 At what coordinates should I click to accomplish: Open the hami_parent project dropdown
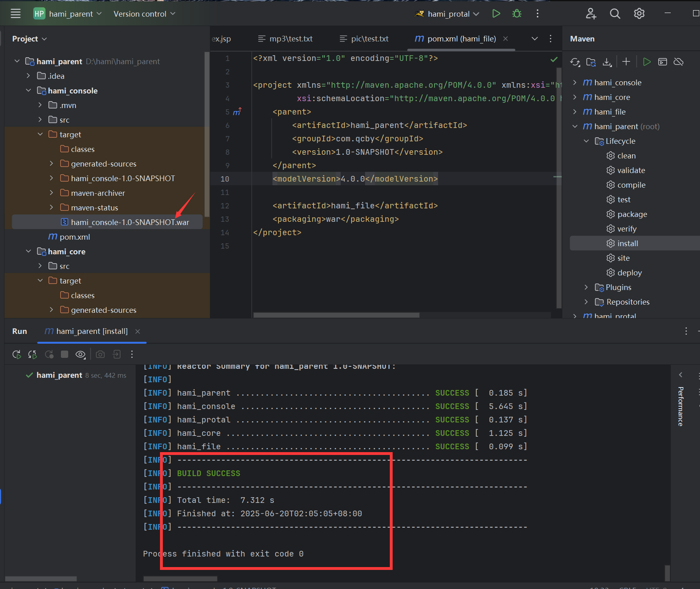(x=67, y=14)
